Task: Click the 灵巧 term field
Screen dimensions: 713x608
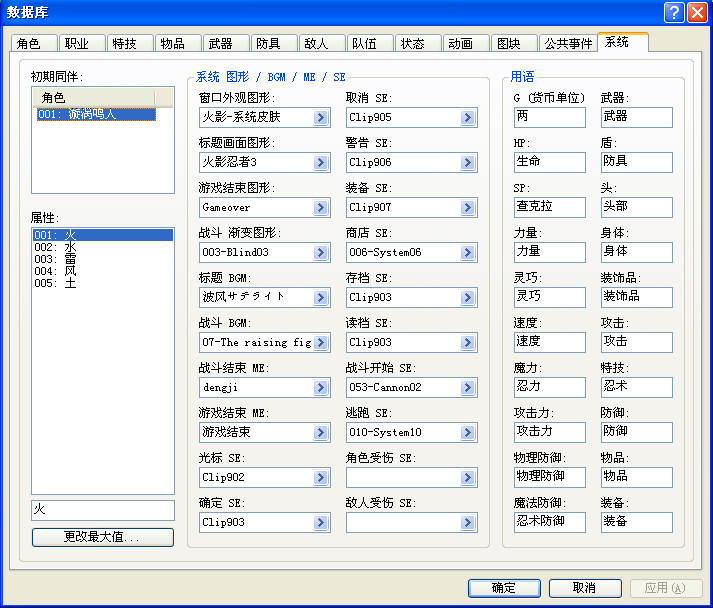Action: click(550, 297)
